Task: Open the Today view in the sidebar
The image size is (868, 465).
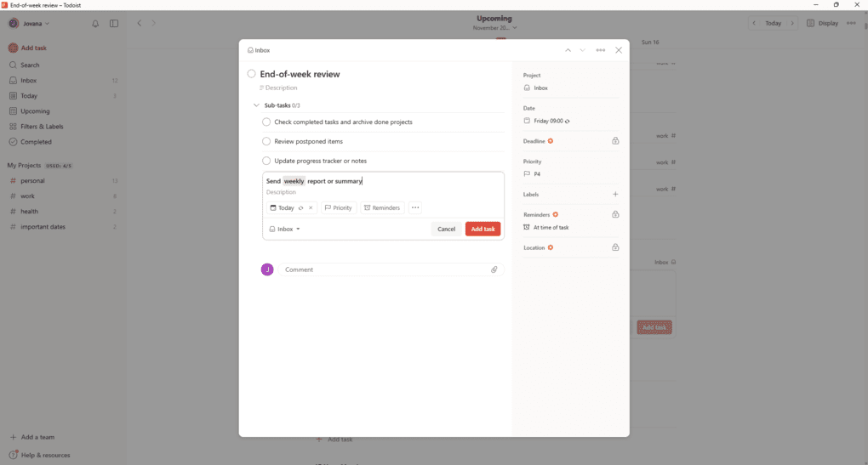Action: pos(64,96)
